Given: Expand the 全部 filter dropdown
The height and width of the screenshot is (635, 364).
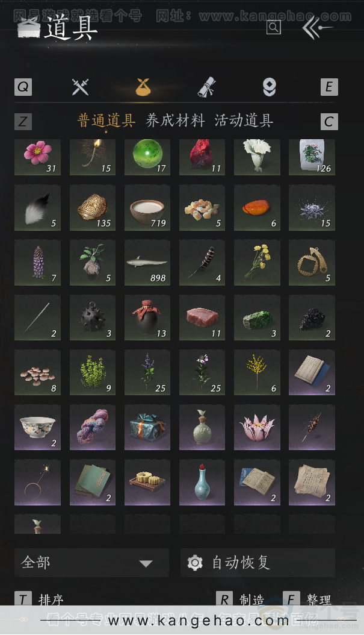Looking at the screenshot, I should tap(92, 563).
